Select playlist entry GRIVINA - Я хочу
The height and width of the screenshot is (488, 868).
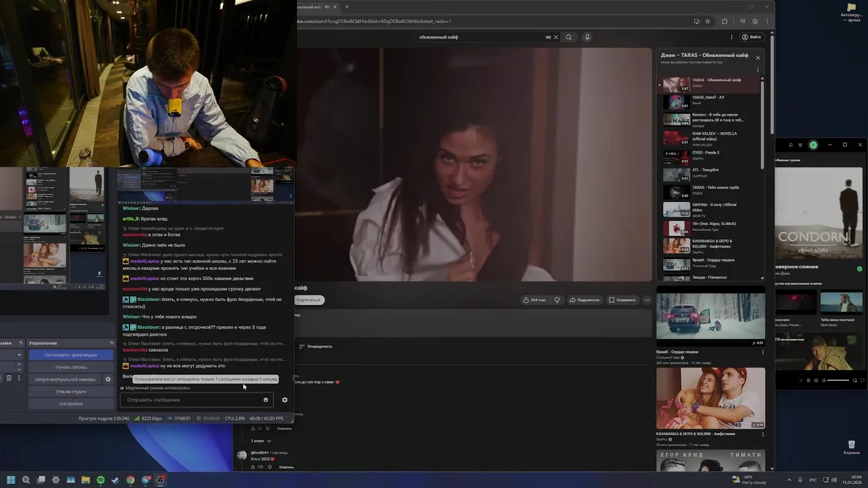[710, 210]
